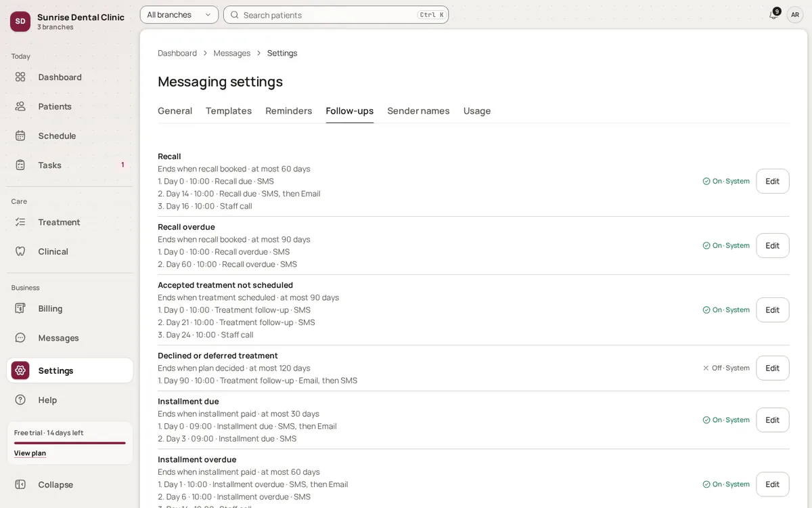
Task: Click the Treatment checklist icon
Action: [x=20, y=222]
